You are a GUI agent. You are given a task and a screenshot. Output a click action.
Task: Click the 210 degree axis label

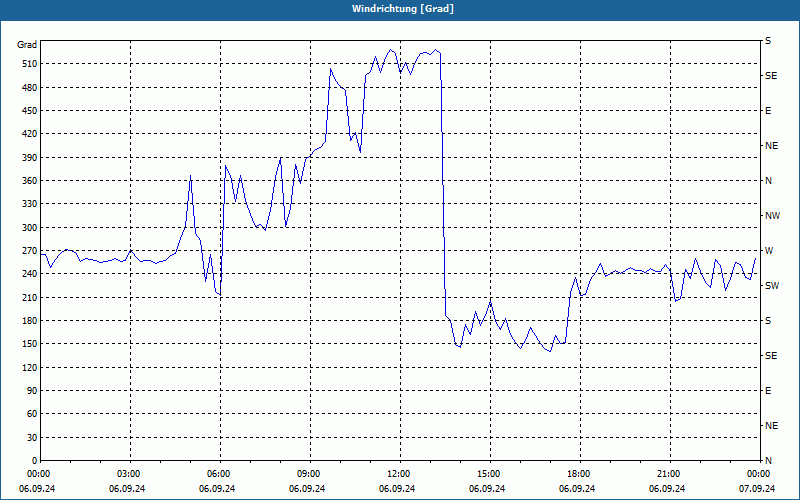(x=30, y=297)
